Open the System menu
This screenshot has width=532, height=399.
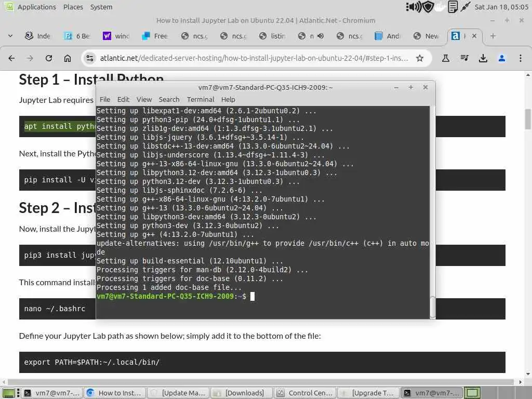click(101, 7)
